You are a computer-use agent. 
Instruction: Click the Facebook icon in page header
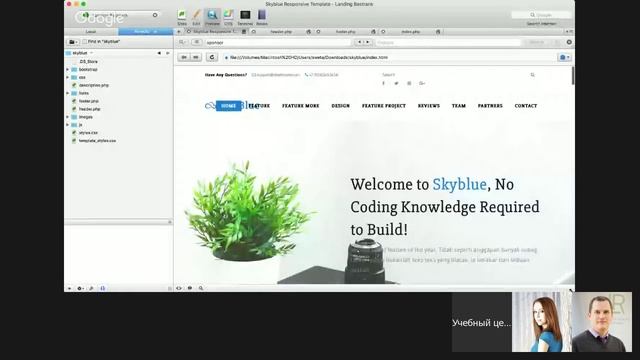(383, 83)
